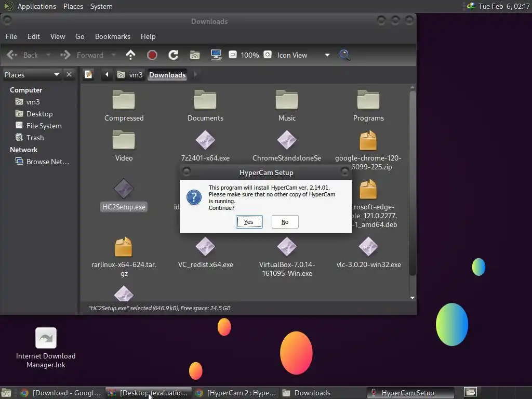Close the Places sidebar pane
This screenshot has height=399, width=532.
[69, 74]
